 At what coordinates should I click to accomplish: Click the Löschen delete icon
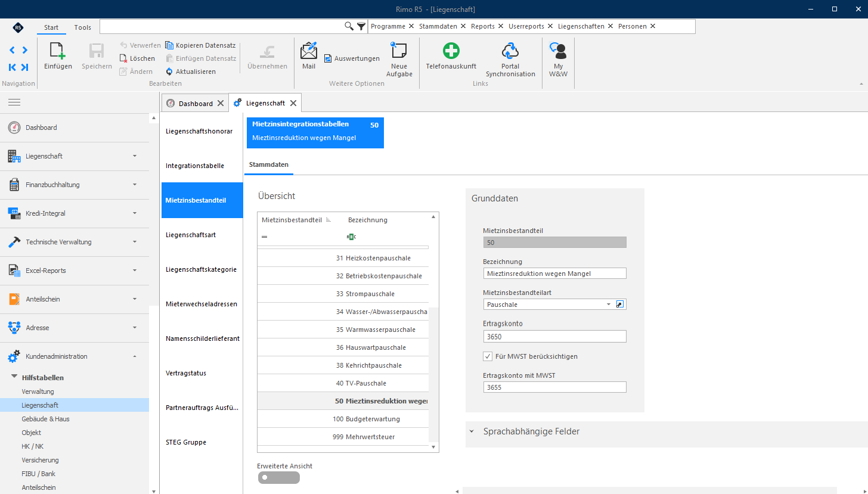[x=123, y=58]
